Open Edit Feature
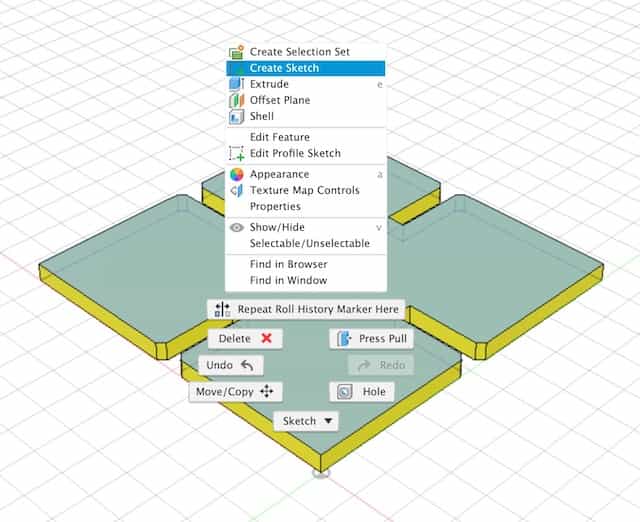 click(305, 137)
